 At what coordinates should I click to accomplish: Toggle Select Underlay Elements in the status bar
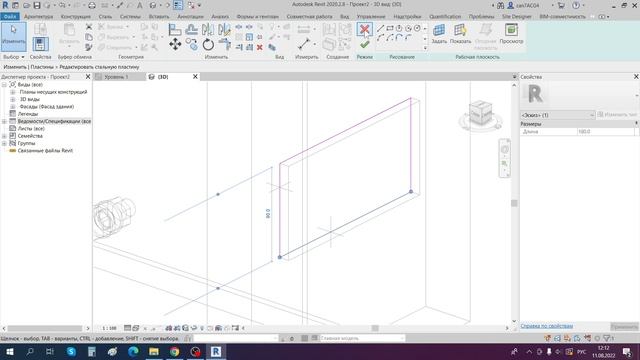(557, 338)
